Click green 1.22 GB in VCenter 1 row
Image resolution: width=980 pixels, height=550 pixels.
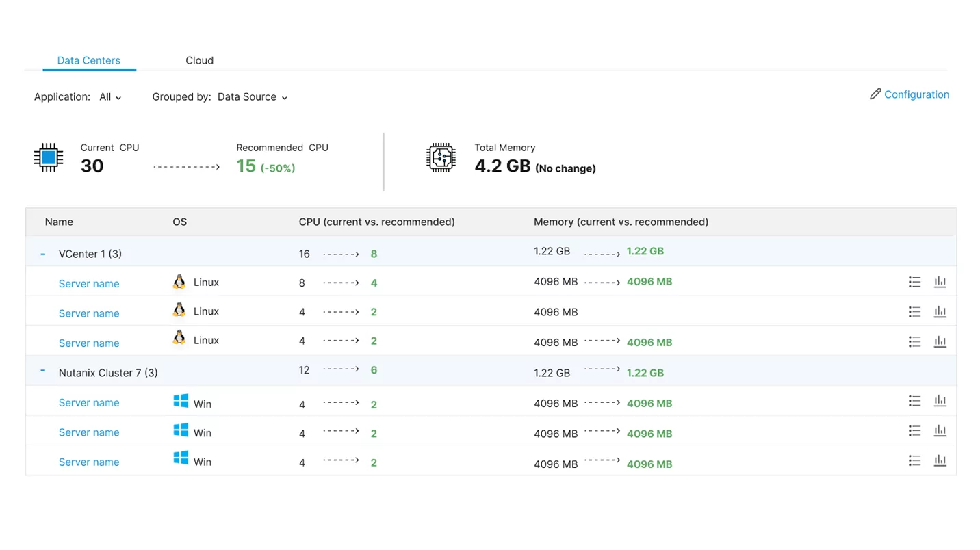[x=645, y=251]
